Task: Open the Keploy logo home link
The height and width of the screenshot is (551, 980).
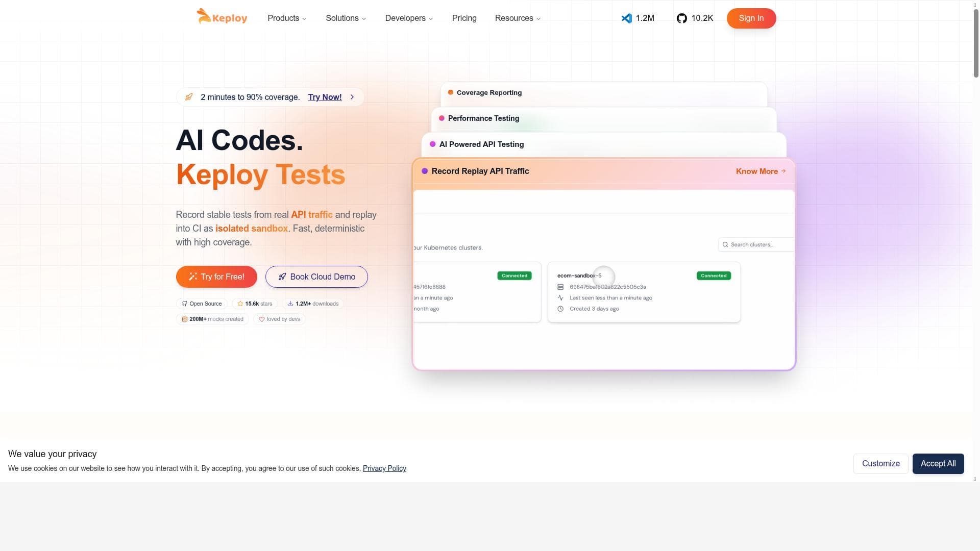Action: coord(222,17)
